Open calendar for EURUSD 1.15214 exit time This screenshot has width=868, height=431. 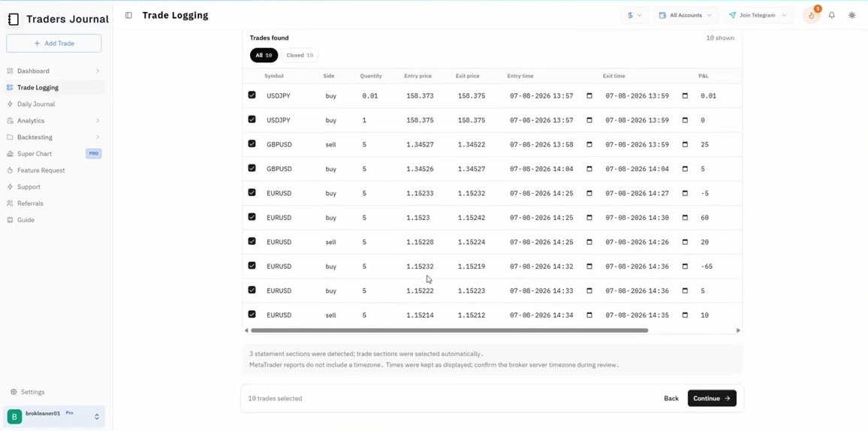(x=685, y=315)
